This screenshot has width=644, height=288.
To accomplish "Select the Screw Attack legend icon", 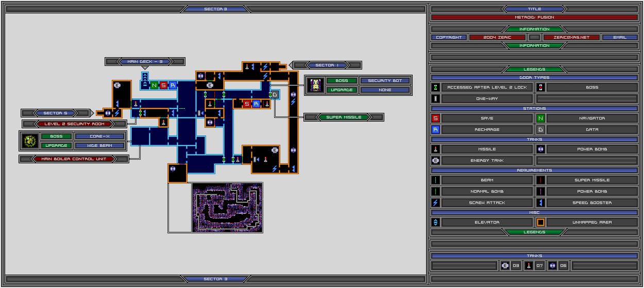I will coord(435,203).
